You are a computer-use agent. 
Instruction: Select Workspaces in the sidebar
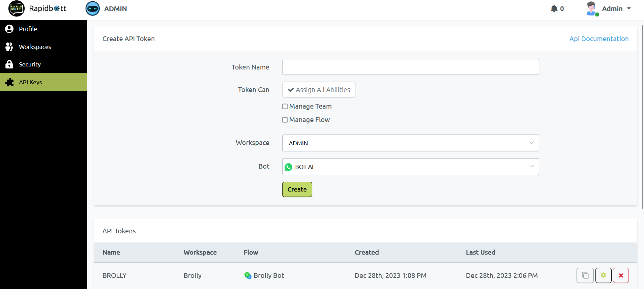coord(35,47)
